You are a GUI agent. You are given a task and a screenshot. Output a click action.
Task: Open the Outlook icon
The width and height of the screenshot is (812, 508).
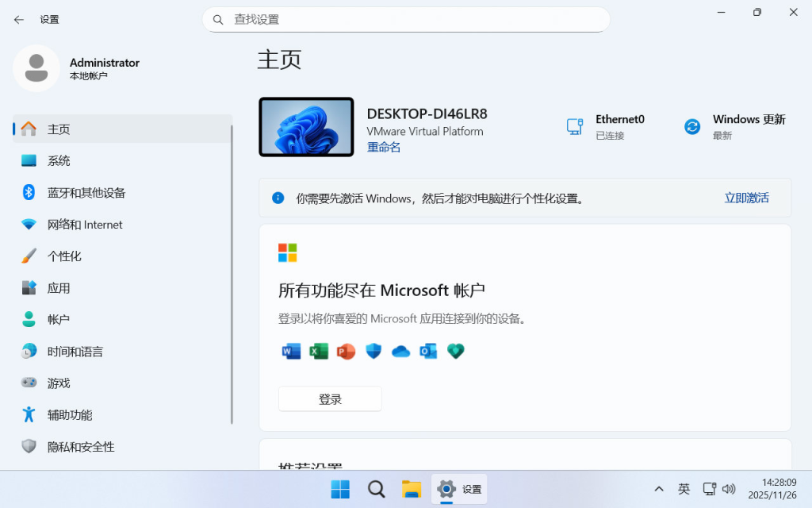point(428,351)
